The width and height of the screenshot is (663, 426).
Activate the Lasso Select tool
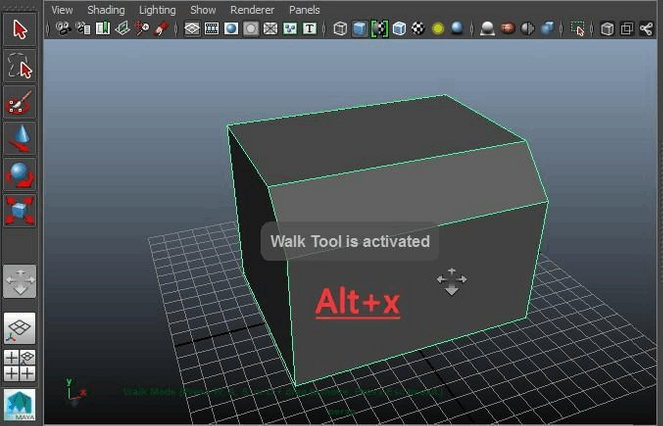tap(20, 65)
